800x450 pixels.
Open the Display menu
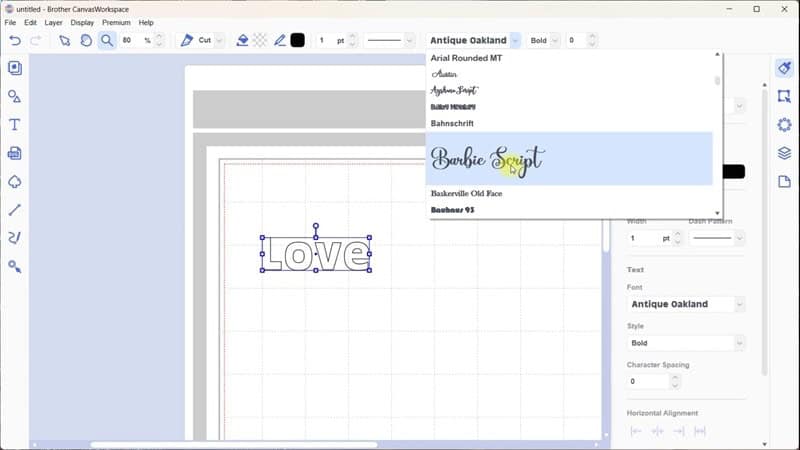[82, 22]
